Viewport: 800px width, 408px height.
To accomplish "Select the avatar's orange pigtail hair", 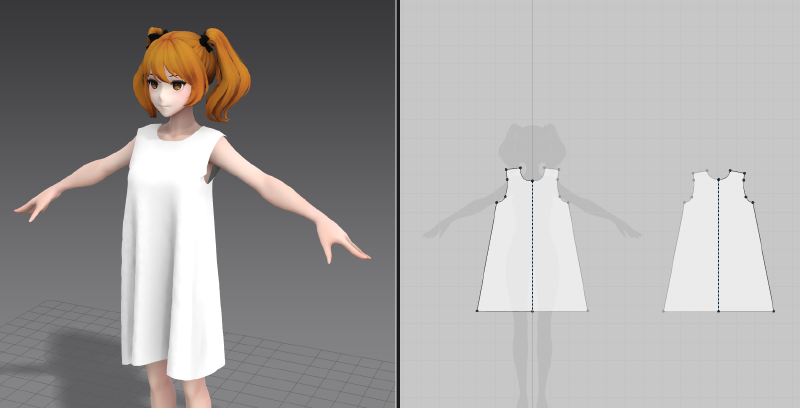I will 232,80.
